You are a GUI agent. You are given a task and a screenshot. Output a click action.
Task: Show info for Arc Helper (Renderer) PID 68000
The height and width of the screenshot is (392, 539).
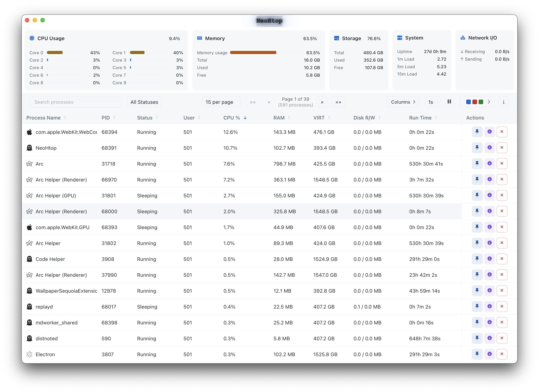click(489, 211)
